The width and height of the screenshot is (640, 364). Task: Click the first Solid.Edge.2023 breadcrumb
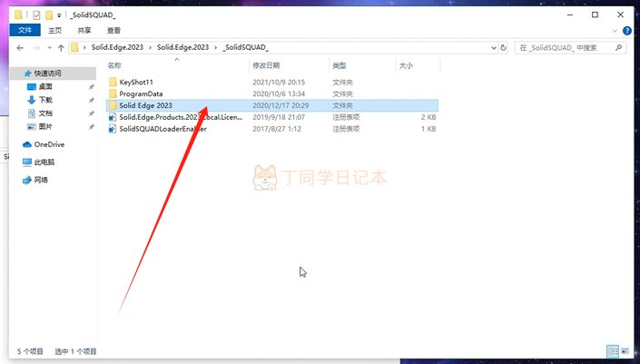117,47
